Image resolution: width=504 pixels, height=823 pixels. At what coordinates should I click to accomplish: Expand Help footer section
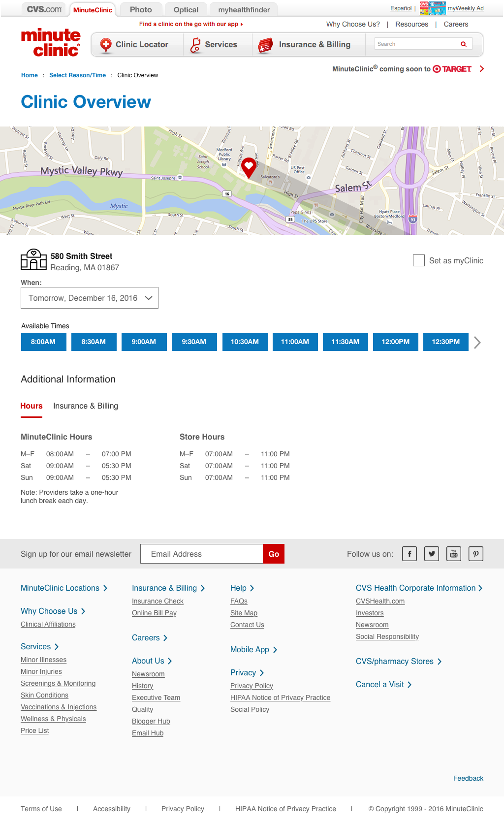click(242, 588)
